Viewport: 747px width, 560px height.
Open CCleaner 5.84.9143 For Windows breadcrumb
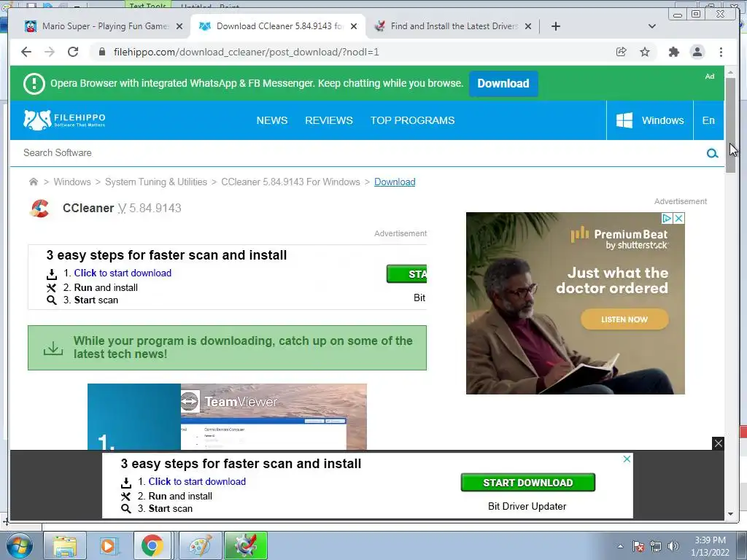[x=290, y=182]
